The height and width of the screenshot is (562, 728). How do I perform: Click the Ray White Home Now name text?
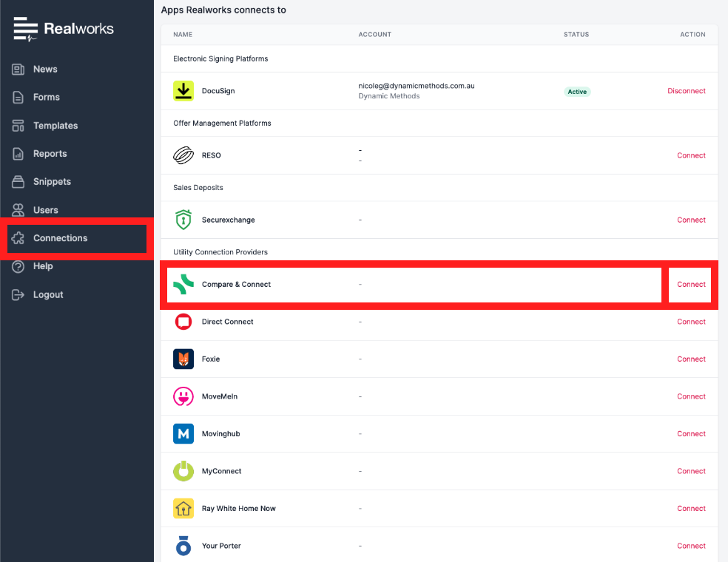pos(239,509)
